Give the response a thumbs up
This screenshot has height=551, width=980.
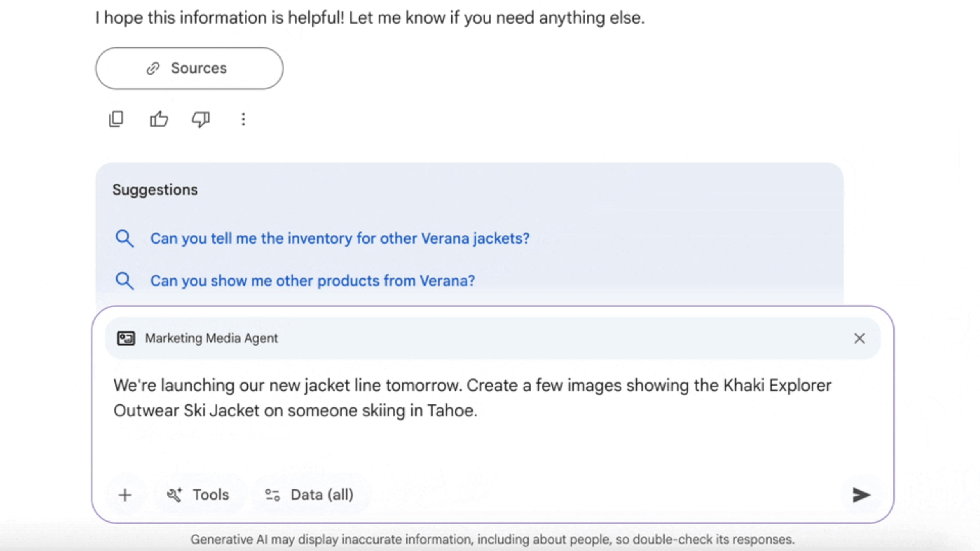click(x=159, y=119)
